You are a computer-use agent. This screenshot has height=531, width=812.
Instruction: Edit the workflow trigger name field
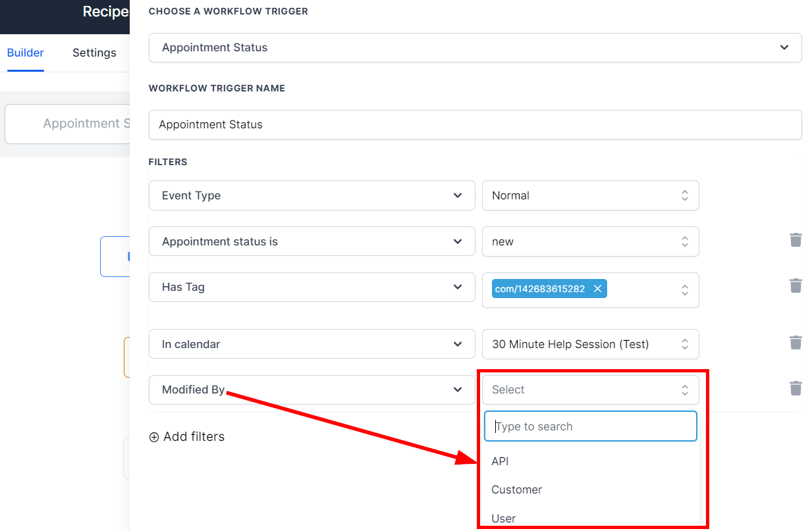tap(475, 124)
